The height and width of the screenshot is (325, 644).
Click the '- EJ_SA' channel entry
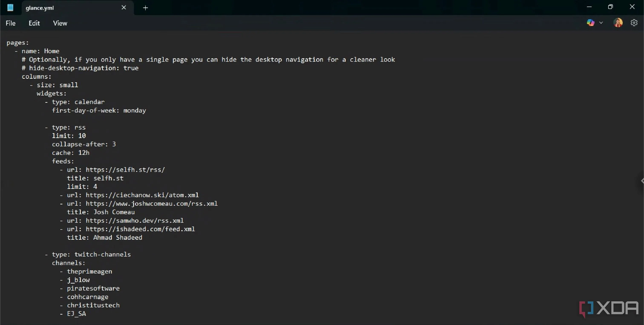73,314
